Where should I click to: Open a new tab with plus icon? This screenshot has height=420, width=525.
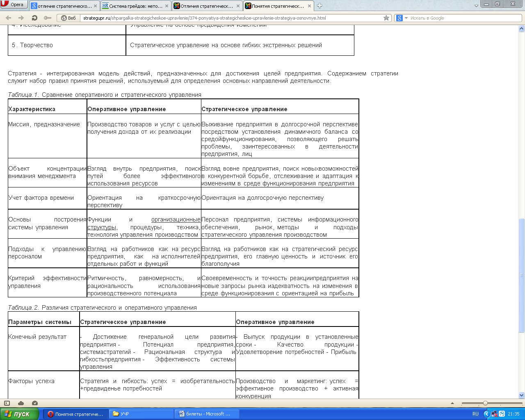click(x=320, y=6)
